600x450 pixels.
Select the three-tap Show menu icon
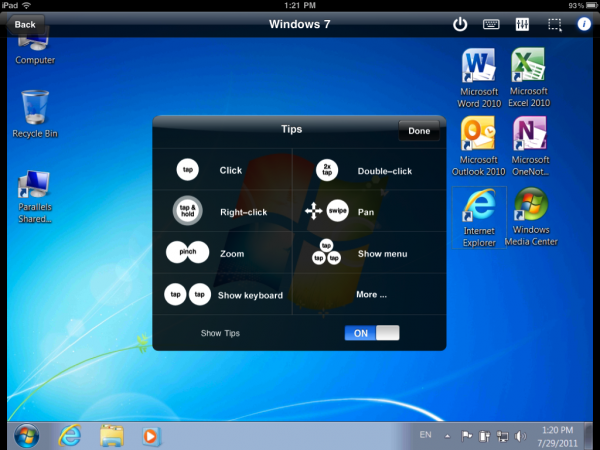coord(326,252)
